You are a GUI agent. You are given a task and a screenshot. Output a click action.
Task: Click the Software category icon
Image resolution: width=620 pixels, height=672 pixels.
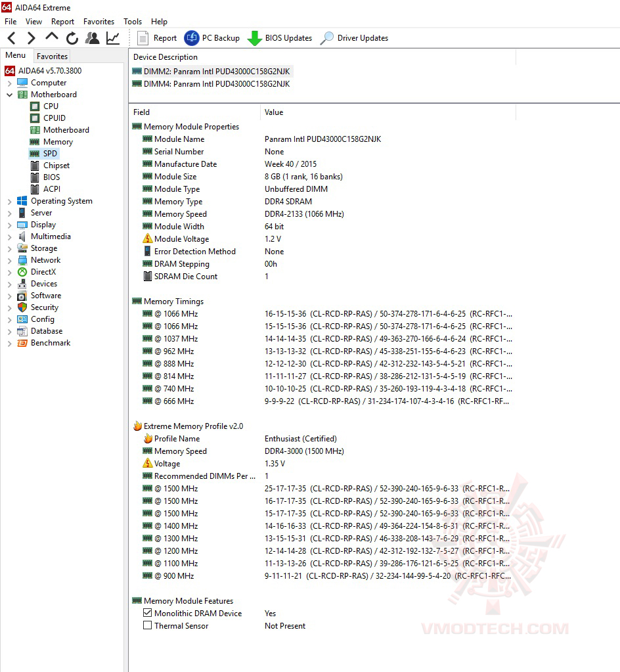click(22, 296)
